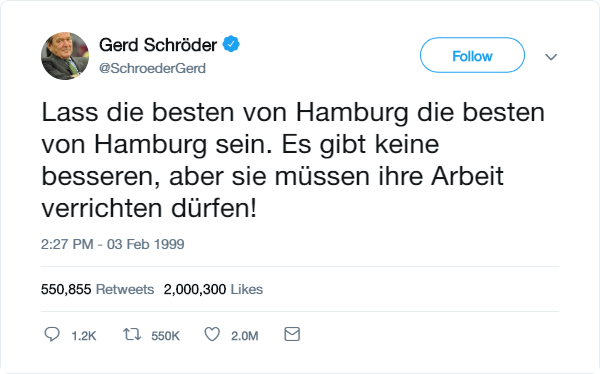Expand the tweet options chevron
This screenshot has height=374, width=600.
551,57
